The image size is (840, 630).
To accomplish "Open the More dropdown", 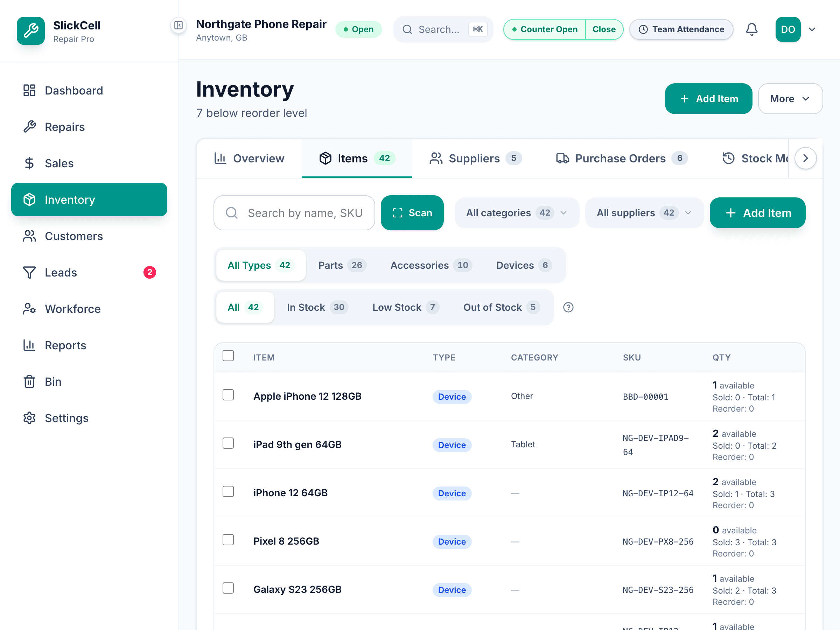I will point(790,99).
